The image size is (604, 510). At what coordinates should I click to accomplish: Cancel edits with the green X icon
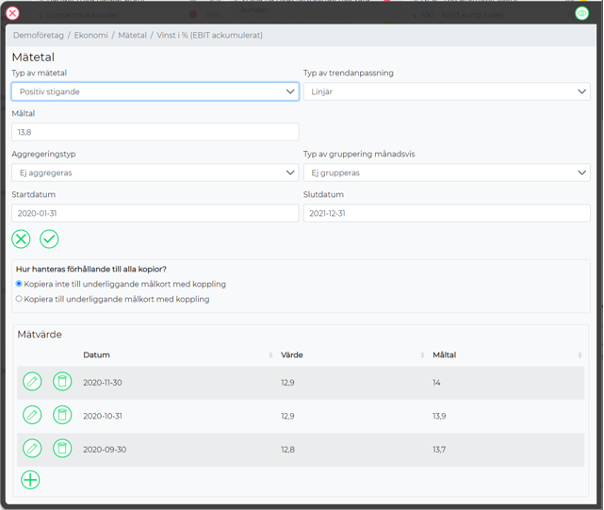[21, 239]
